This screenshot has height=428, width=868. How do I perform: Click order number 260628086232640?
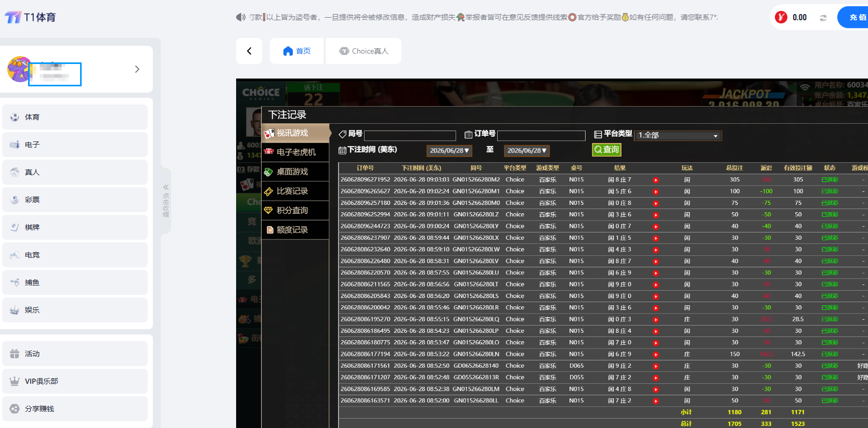click(x=365, y=250)
